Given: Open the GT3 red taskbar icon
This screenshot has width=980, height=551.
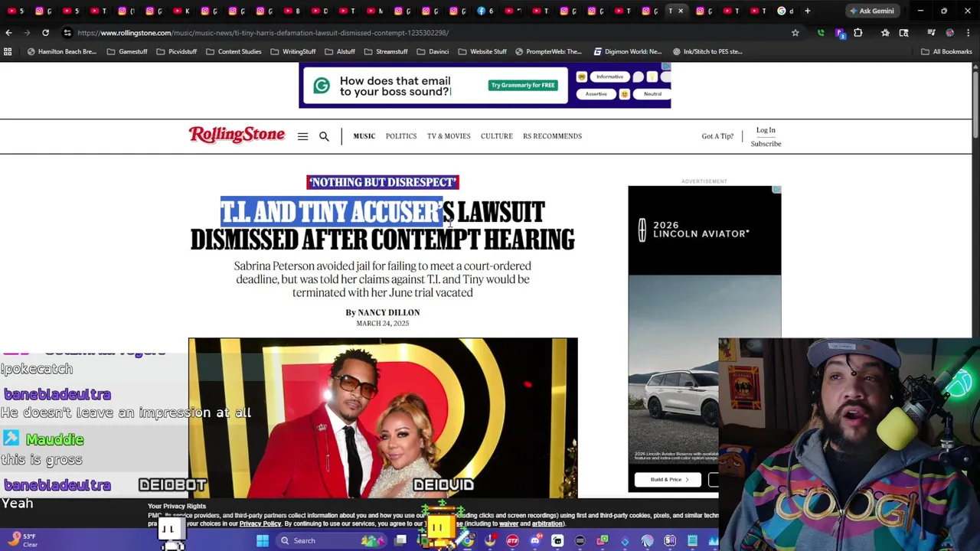Looking at the screenshot, I should pyautogui.click(x=513, y=540).
